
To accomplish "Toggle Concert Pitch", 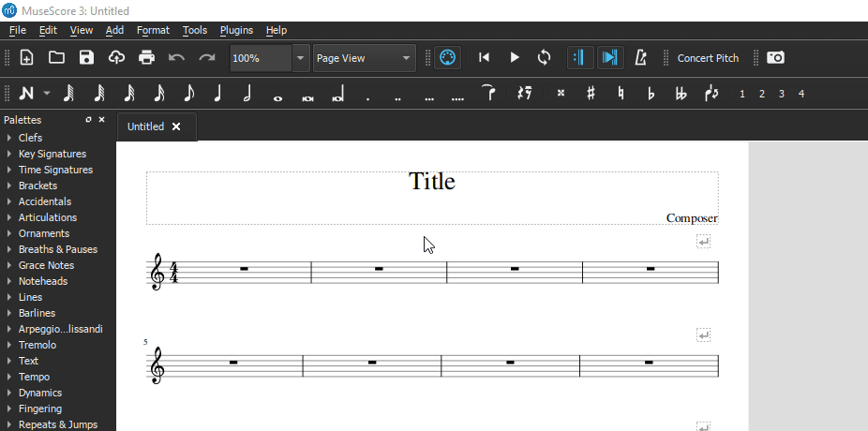I will tap(708, 58).
